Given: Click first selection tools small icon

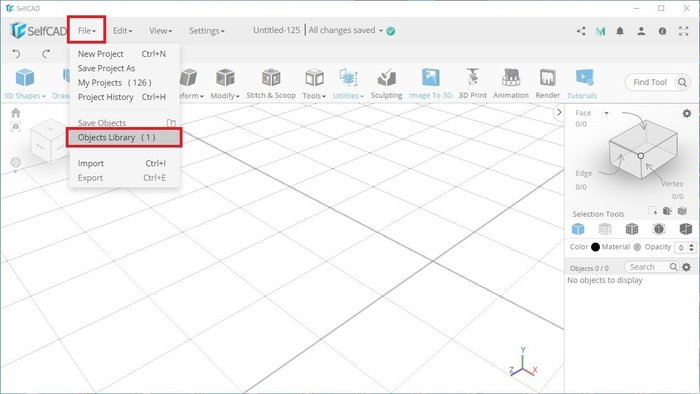Looking at the screenshot, I should [x=652, y=211].
